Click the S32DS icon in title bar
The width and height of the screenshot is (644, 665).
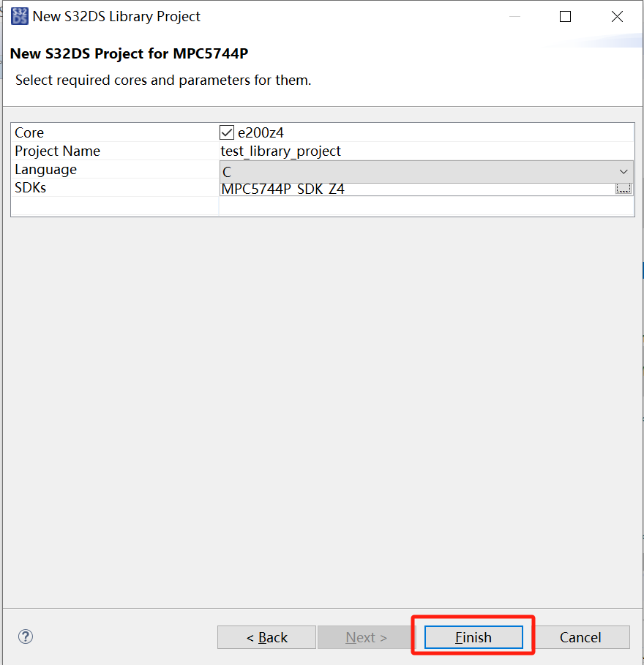click(20, 17)
